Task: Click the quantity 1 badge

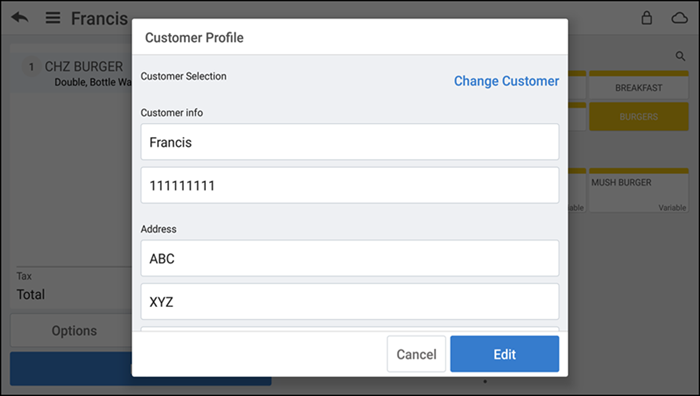Action: (31, 67)
